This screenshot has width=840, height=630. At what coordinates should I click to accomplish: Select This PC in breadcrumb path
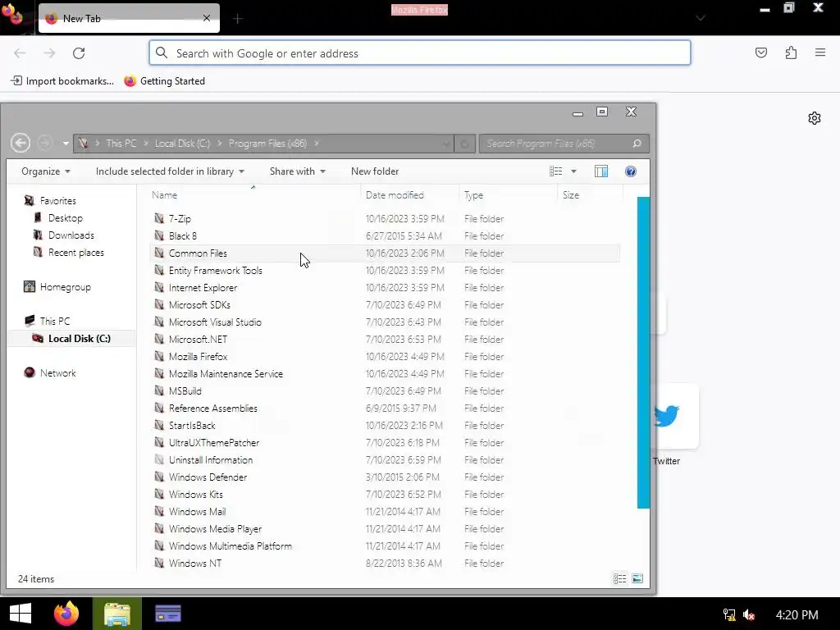point(121,144)
